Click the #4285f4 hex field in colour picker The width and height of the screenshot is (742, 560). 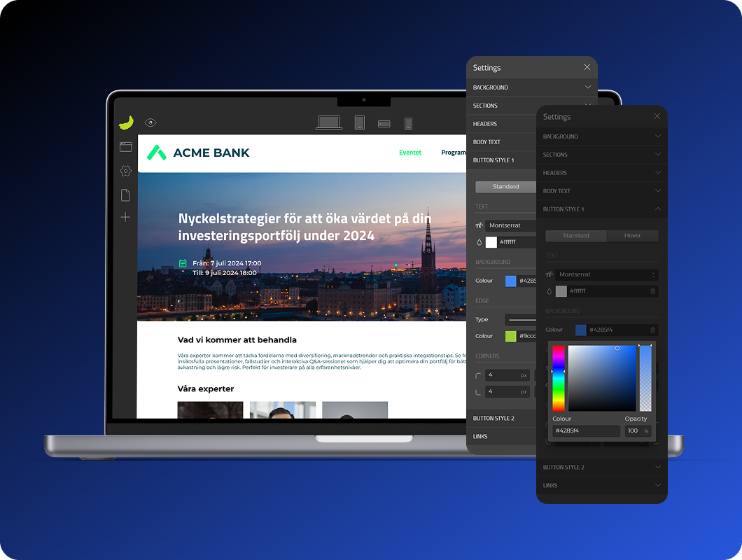pos(587,431)
